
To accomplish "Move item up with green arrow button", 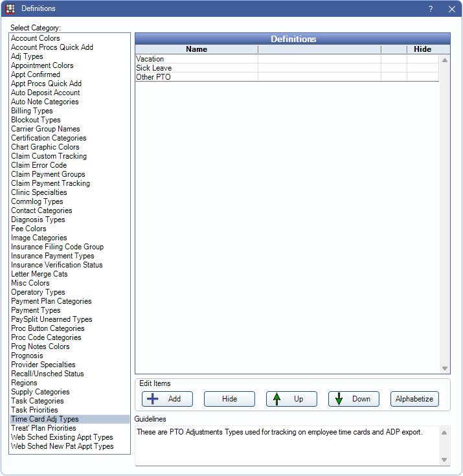I will pos(291,399).
